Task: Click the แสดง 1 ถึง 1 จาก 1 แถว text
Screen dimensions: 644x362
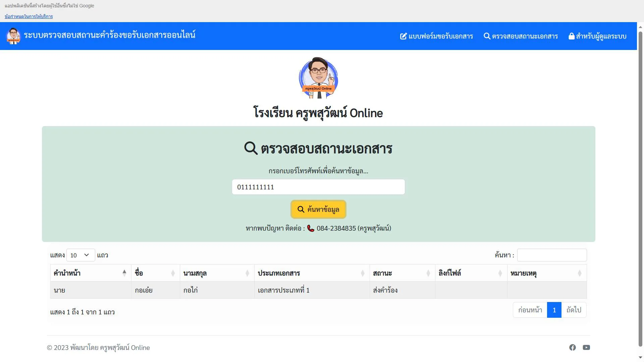Action: pos(83,312)
